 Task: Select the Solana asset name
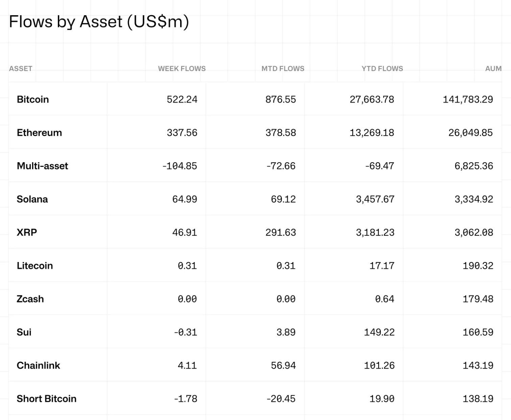click(x=32, y=199)
